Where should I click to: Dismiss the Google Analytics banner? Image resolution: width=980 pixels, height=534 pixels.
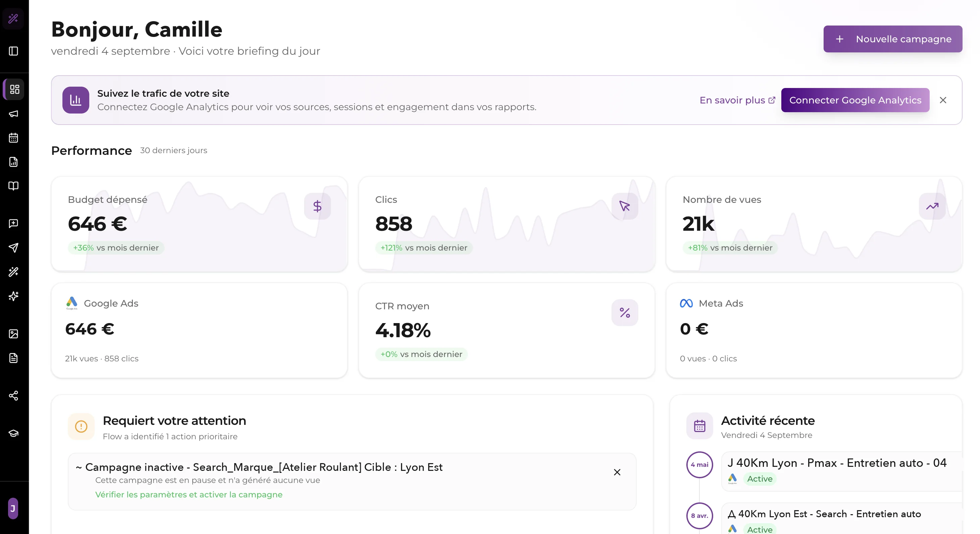coord(943,100)
